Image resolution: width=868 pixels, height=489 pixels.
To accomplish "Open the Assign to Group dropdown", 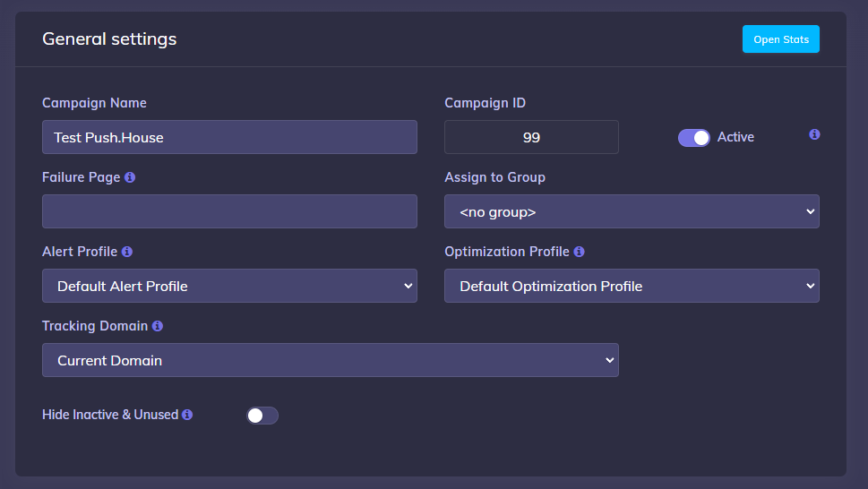I will tap(632, 212).
